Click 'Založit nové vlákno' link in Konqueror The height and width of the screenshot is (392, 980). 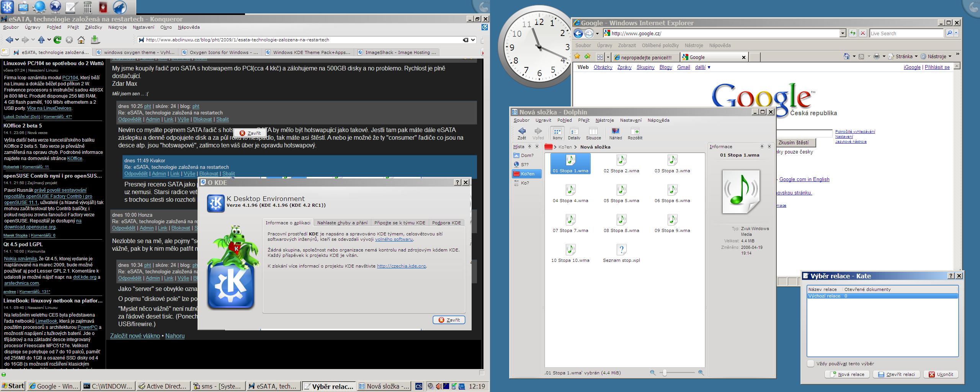(x=135, y=336)
